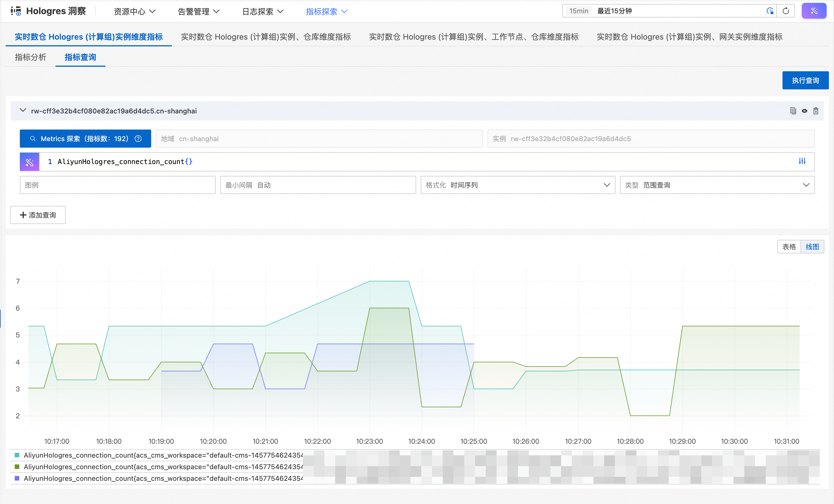Click the document copy icon in query header
This screenshot has height=504, width=834.
[x=793, y=111]
